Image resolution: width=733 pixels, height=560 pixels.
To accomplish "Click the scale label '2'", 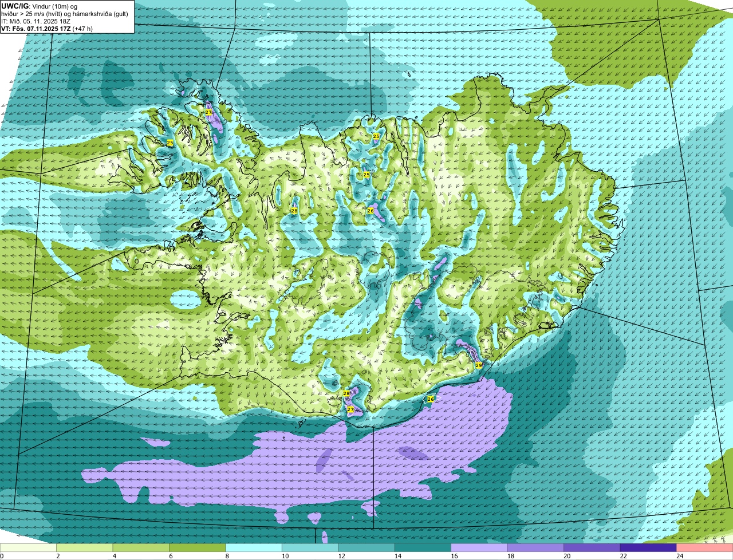I will 58,556.
